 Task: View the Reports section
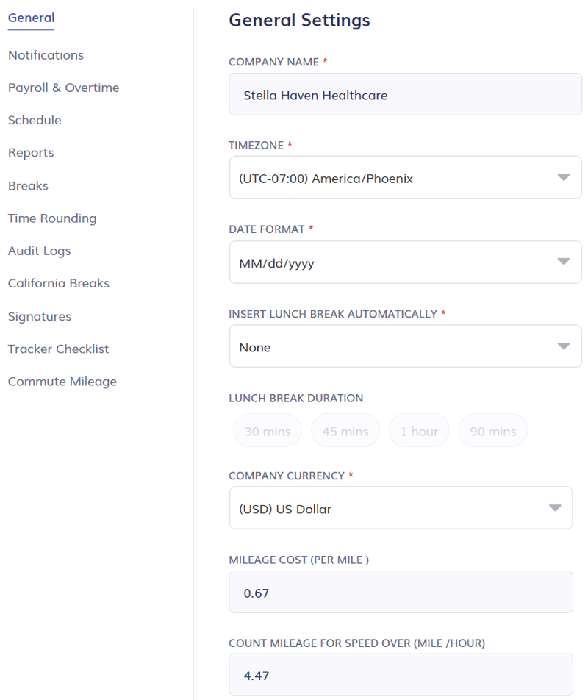[31, 153]
